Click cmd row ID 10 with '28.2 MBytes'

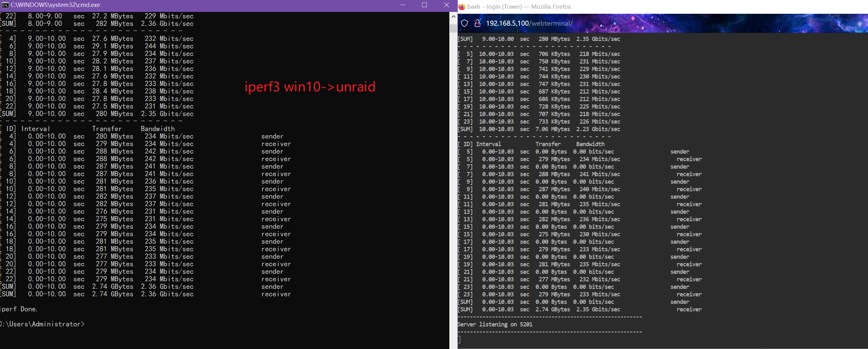coord(97,61)
